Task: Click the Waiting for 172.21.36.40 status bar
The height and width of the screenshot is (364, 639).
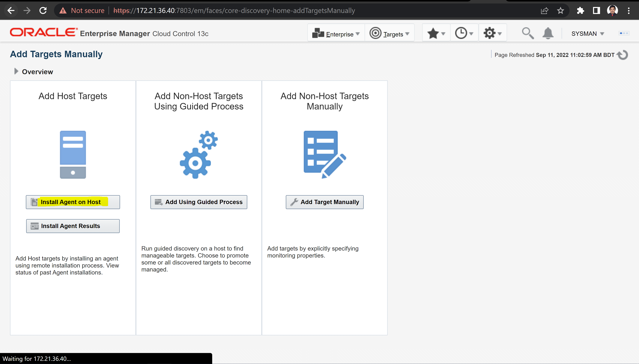Action: 106,359
